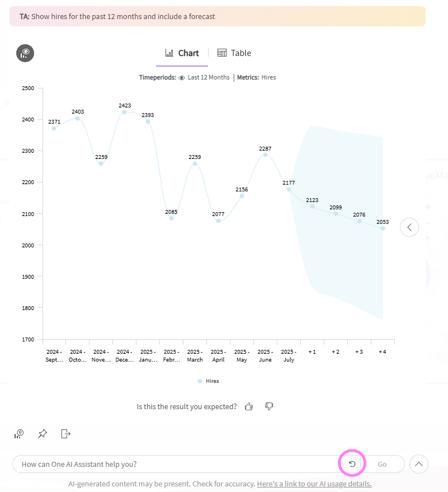
Task: Switch to the Table tab
Action: coord(234,53)
